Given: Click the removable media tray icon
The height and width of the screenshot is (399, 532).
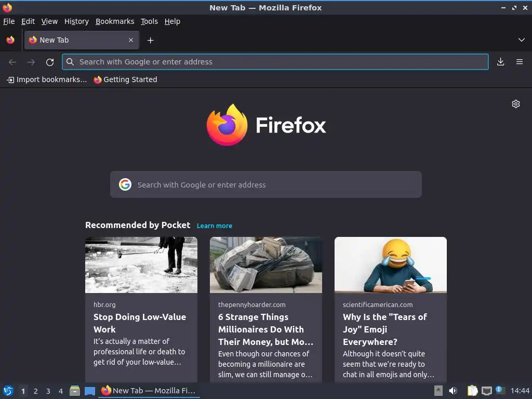Looking at the screenshot, I should 438,391.
